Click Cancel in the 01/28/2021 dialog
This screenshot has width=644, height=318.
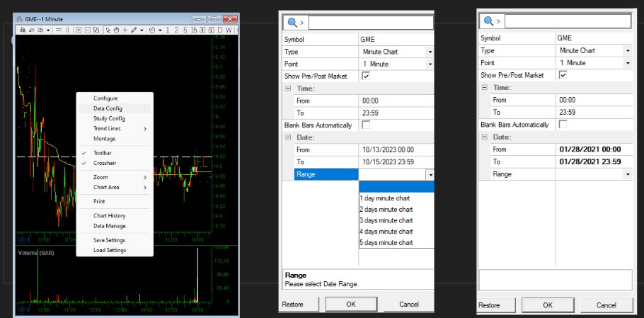click(x=606, y=305)
